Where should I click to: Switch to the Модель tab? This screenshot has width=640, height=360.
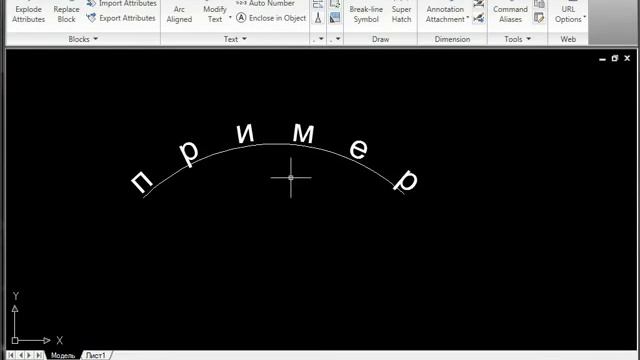pyautogui.click(x=63, y=356)
